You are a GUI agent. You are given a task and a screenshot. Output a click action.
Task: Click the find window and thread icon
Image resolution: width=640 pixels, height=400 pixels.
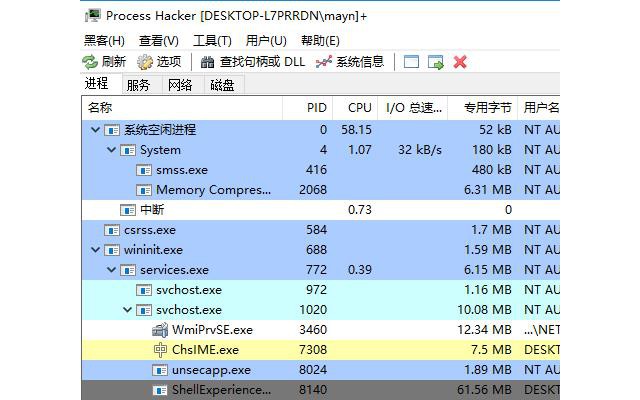coord(436,62)
